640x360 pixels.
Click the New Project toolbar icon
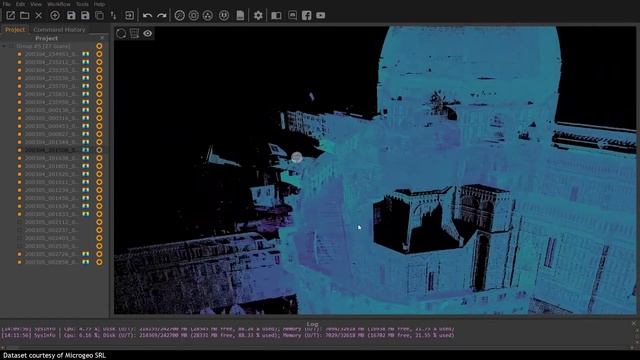tap(11, 16)
